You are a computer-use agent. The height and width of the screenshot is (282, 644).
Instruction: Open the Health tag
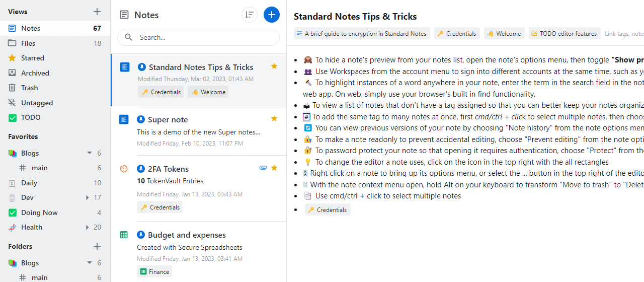pyautogui.click(x=55, y=227)
